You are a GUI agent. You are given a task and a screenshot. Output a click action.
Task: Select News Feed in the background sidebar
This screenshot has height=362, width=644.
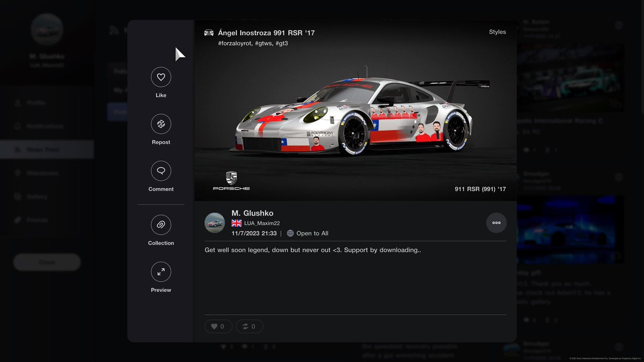click(47, 150)
